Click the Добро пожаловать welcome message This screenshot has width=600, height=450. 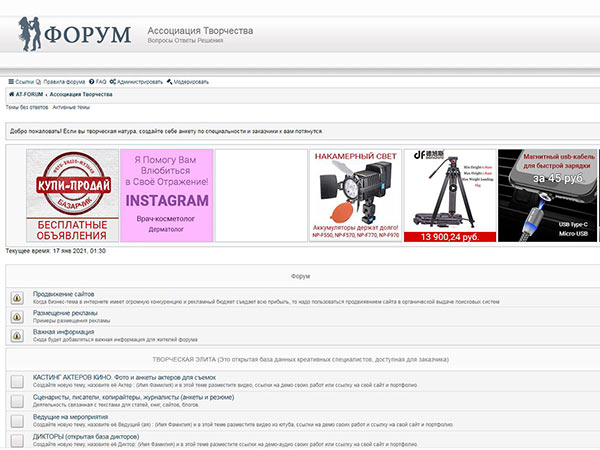[166, 131]
